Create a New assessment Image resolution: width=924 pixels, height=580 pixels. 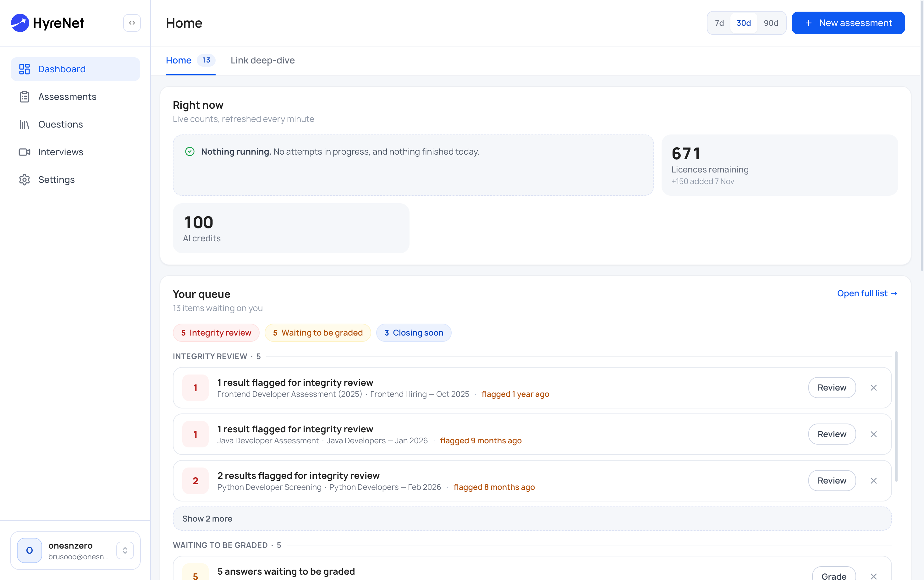(x=848, y=23)
